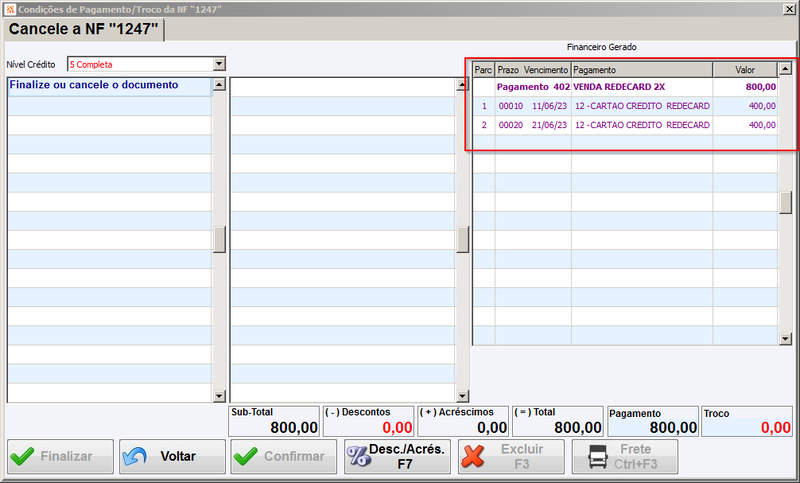
Task: Click the (=) Total value field
Action: 558,421
